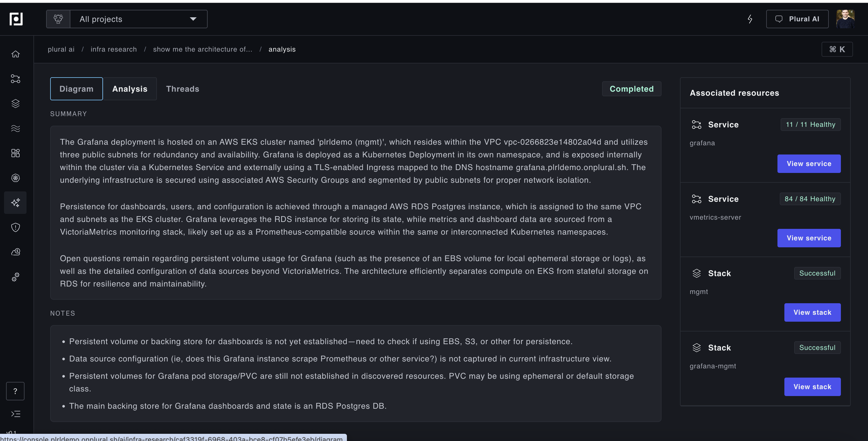Open the All projects dropdown
The height and width of the screenshot is (441, 868).
[x=138, y=19]
